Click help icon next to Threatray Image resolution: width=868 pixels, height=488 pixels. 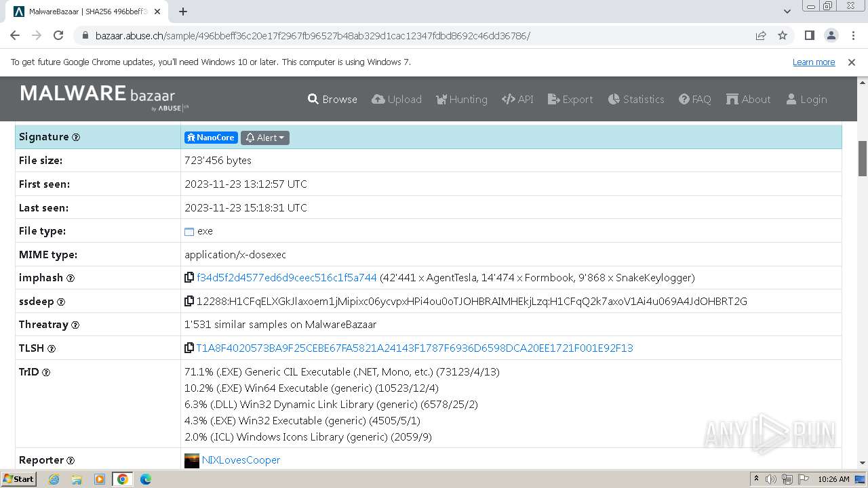coord(75,325)
